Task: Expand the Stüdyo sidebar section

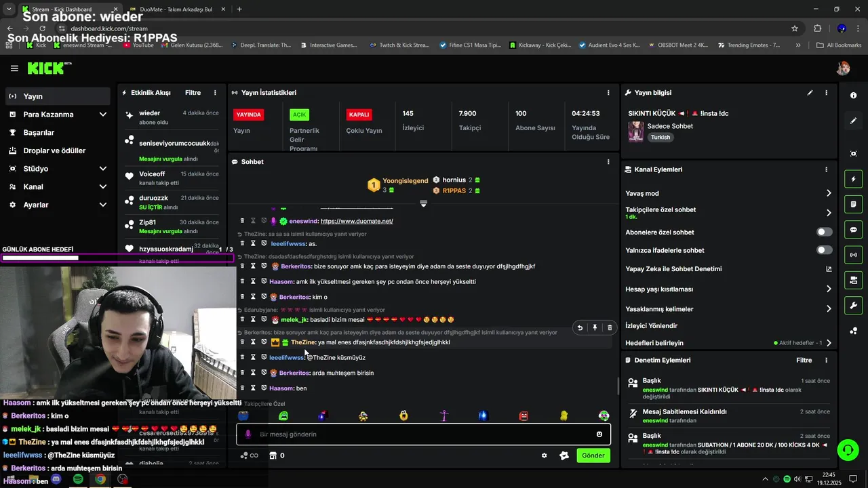Action: pos(103,169)
